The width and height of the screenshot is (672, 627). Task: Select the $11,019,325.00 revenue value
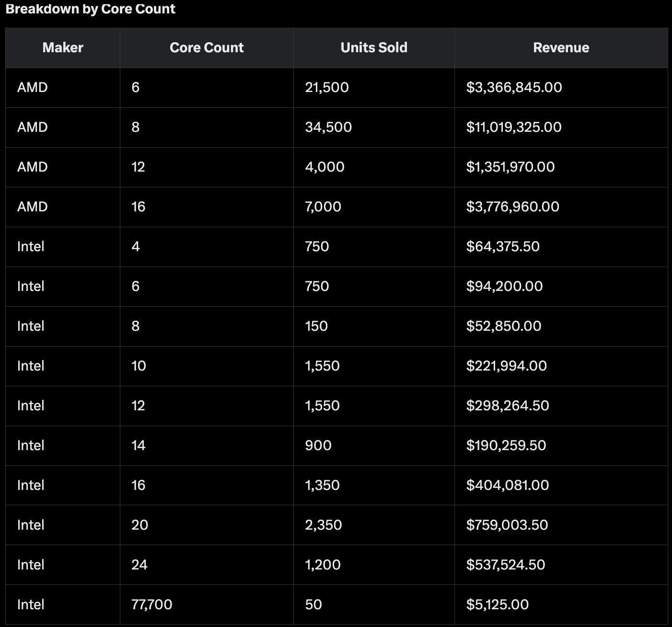(514, 127)
